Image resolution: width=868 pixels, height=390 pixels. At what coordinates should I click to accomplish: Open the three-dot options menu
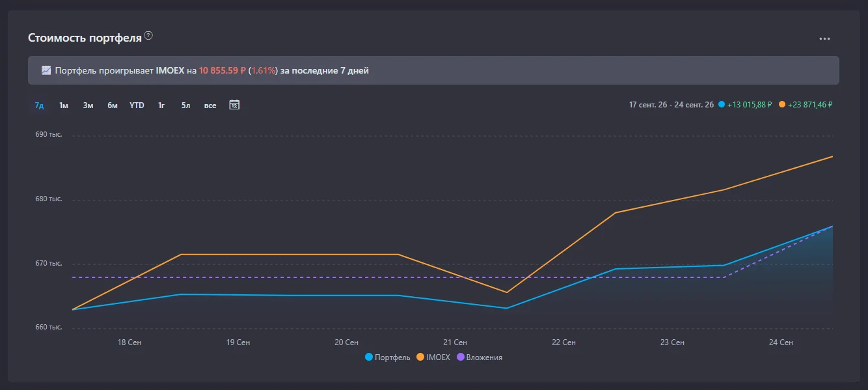click(x=824, y=38)
